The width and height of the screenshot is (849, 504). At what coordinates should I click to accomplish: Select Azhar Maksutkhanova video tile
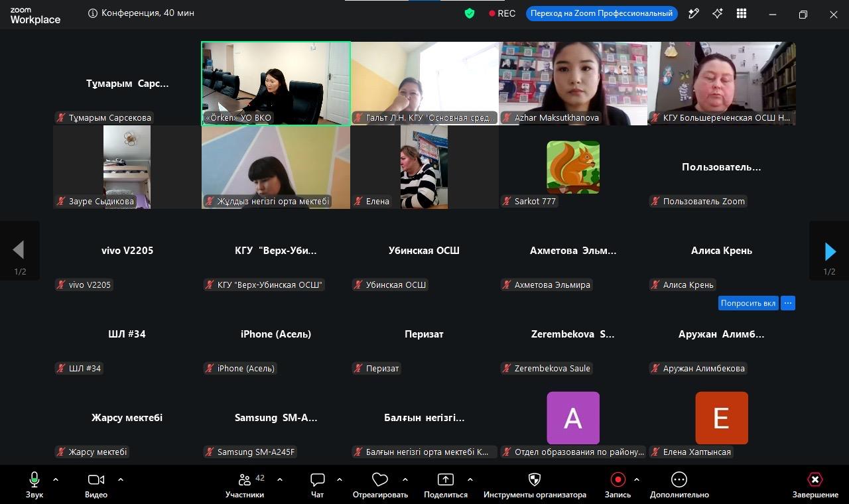point(573,84)
